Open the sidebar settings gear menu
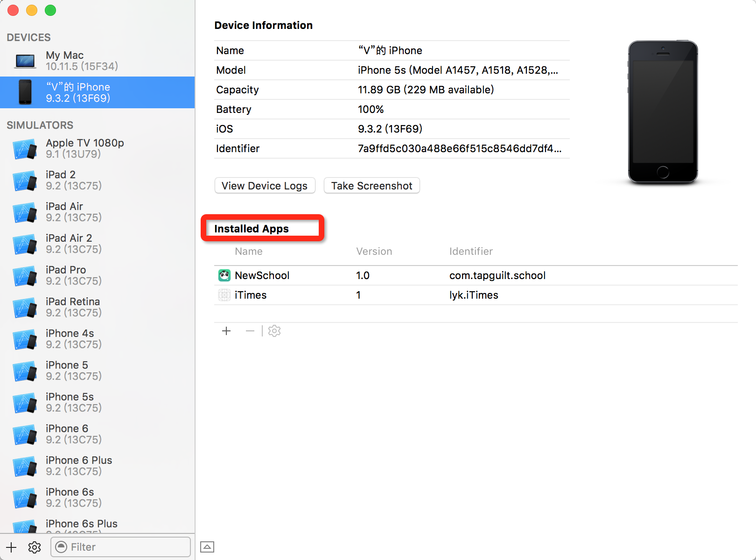Viewport: 756px width, 560px height. click(35, 547)
